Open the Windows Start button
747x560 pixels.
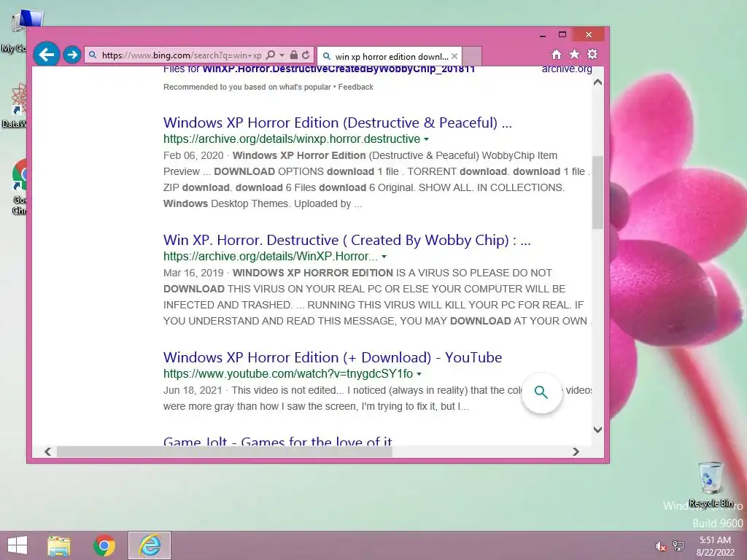tap(18, 545)
